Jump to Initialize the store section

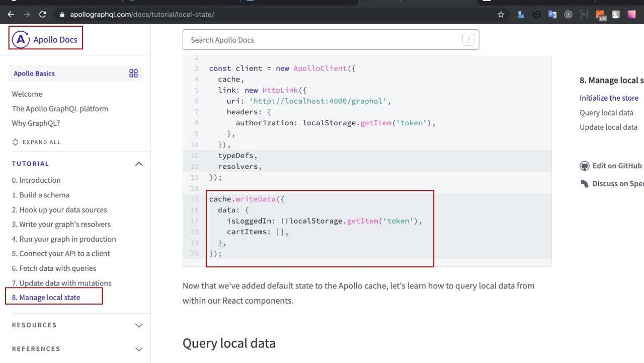tap(609, 98)
